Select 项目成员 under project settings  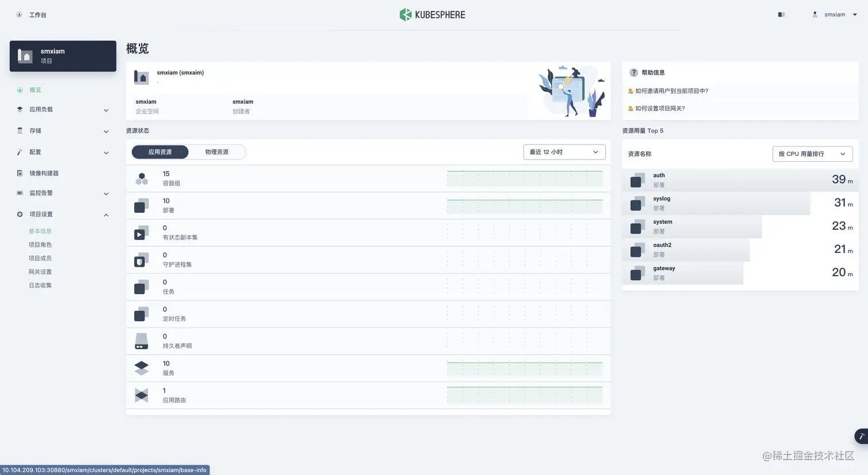click(40, 258)
